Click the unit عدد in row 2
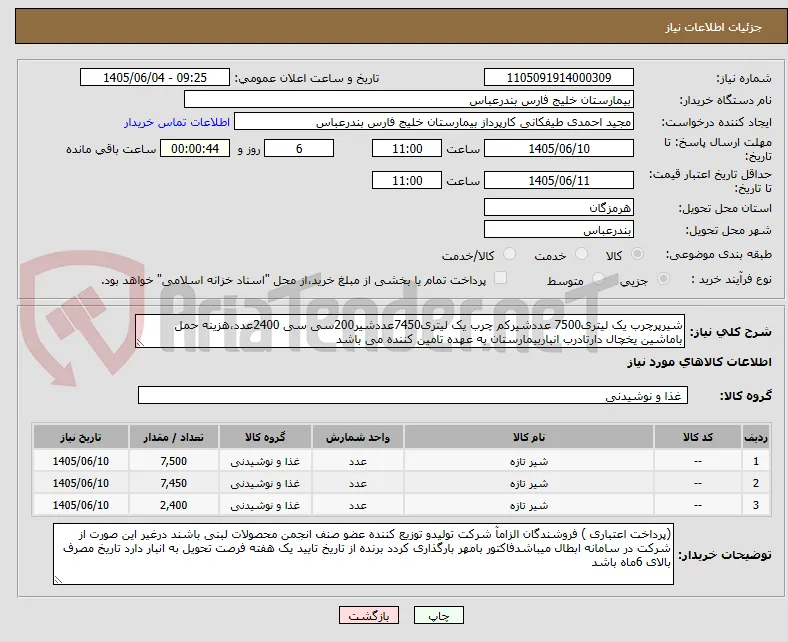The height and width of the screenshot is (642, 788). 358,484
